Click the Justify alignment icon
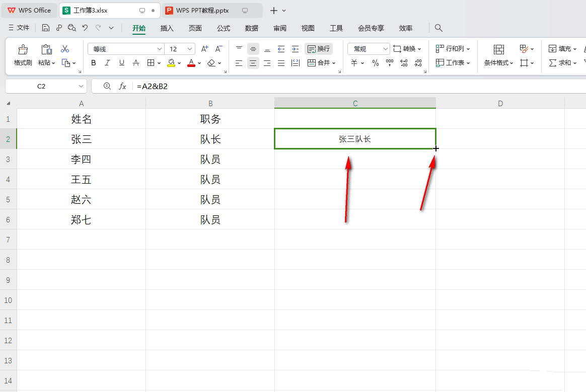 click(281, 63)
